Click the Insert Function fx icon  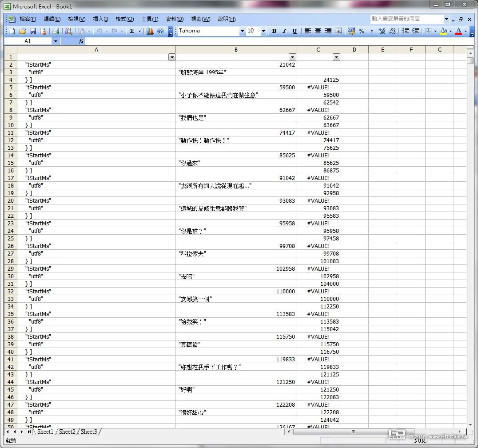(81, 41)
